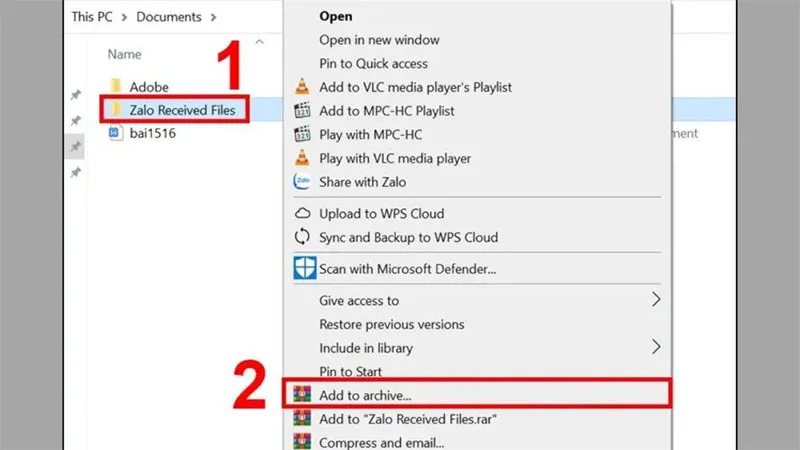Click the chevron after This PC in breadcrumb
Viewport: 800px width, 450px height.
click(x=124, y=17)
